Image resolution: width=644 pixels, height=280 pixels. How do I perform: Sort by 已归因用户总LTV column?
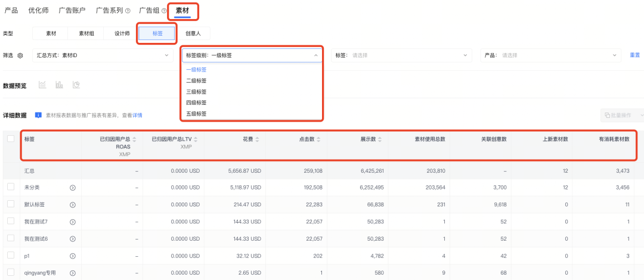coord(196,139)
